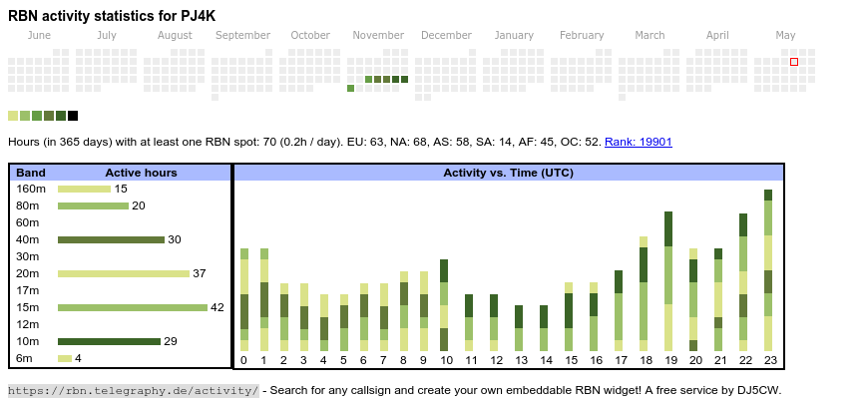Click the 20m band bar showing 37
Image resolution: width=868 pixels, height=406 pixels.
[x=123, y=273]
